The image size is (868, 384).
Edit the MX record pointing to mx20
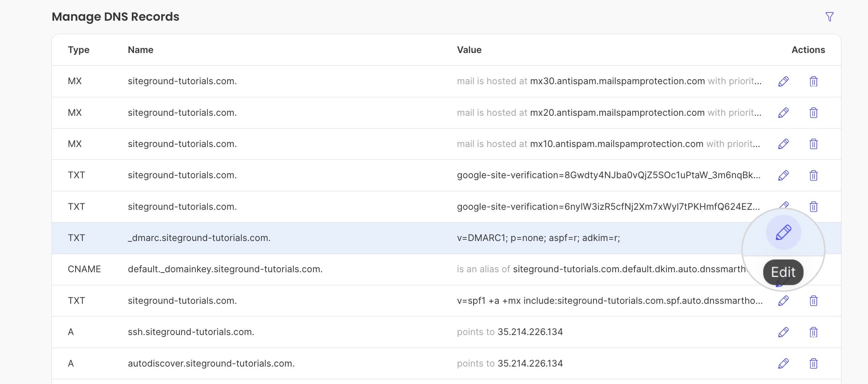[x=783, y=112]
